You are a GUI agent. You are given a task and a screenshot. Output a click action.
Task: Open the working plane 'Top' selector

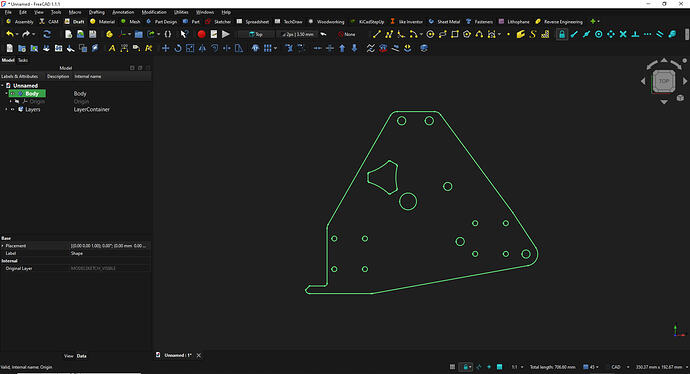256,34
